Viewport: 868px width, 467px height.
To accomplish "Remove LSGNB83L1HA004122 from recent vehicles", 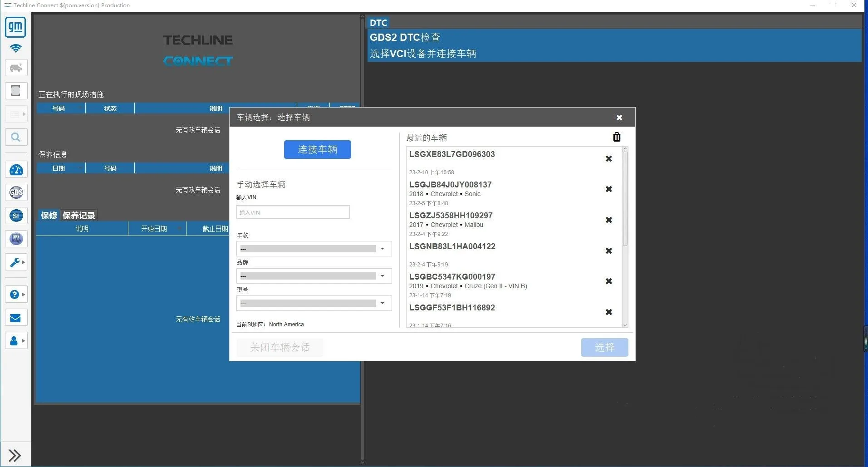I will (x=609, y=251).
